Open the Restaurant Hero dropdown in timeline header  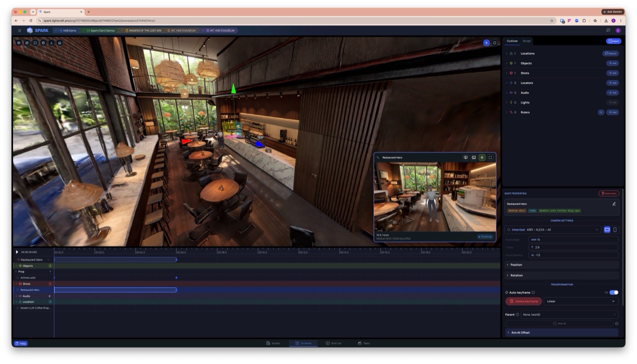click(48, 260)
